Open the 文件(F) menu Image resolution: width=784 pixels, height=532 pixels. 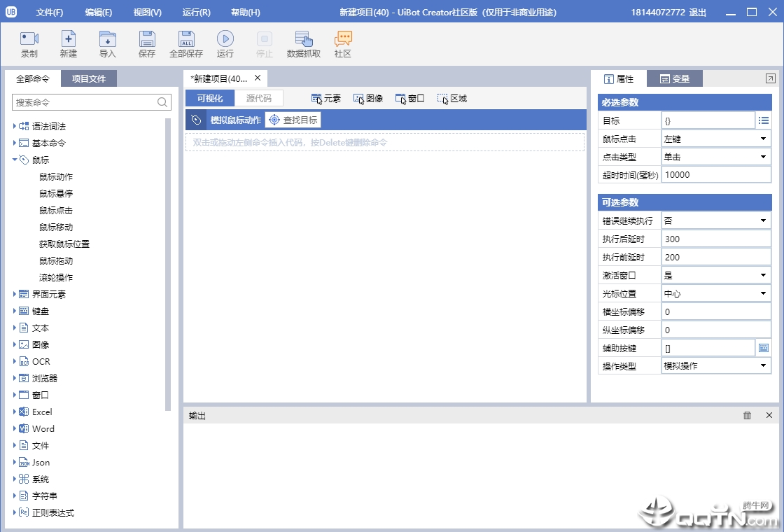(x=50, y=12)
